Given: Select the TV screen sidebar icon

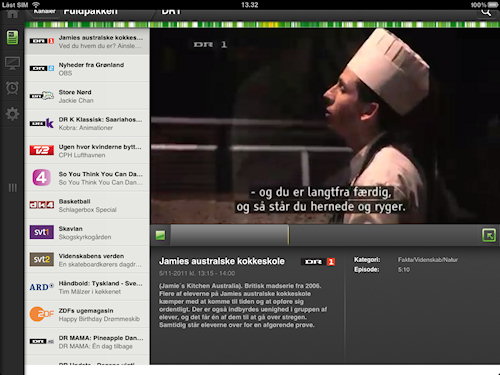Looking at the screenshot, I should [x=12, y=63].
